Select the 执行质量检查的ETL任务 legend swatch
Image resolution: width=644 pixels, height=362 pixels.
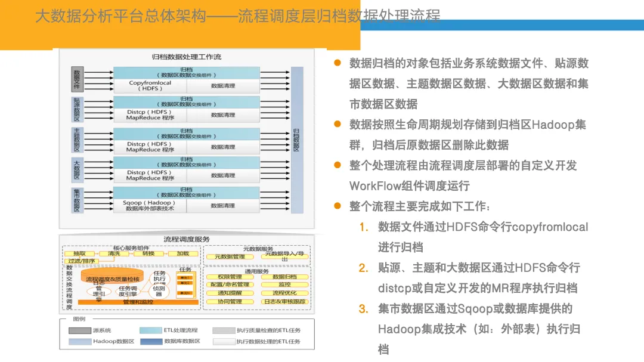pyautogui.click(x=224, y=330)
